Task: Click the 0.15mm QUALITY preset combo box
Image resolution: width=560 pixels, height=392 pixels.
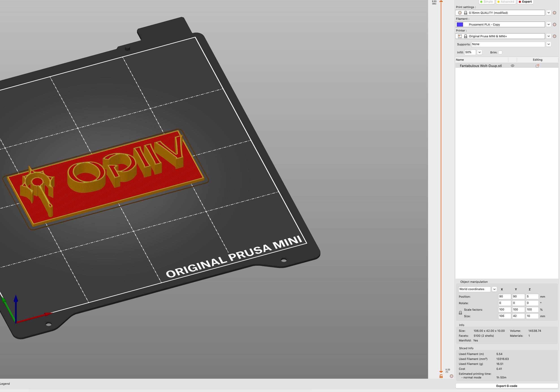Action: tap(500, 13)
